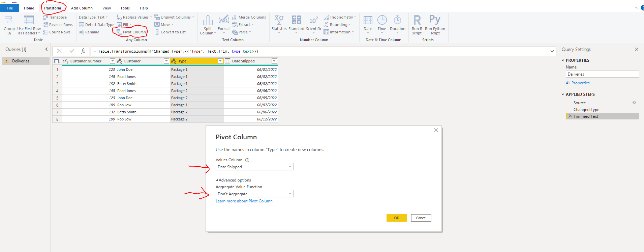The width and height of the screenshot is (644, 252).
Task: Click the Pivot Column command
Action: pyautogui.click(x=131, y=32)
